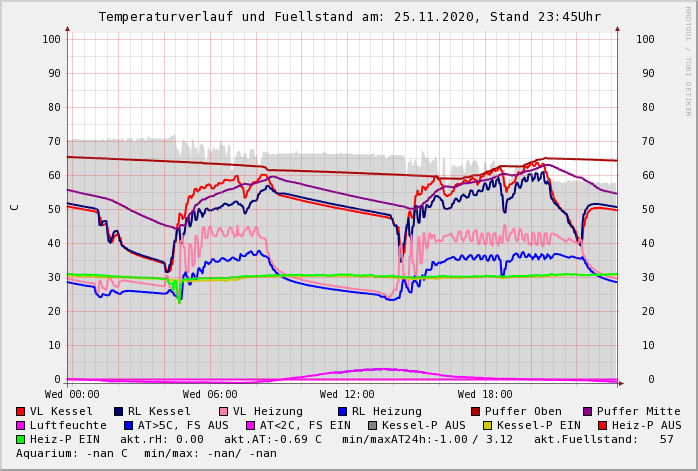Click the red VL Kessel legend swatch
Image resolution: width=698 pixels, height=471 pixels.
pos(21,412)
